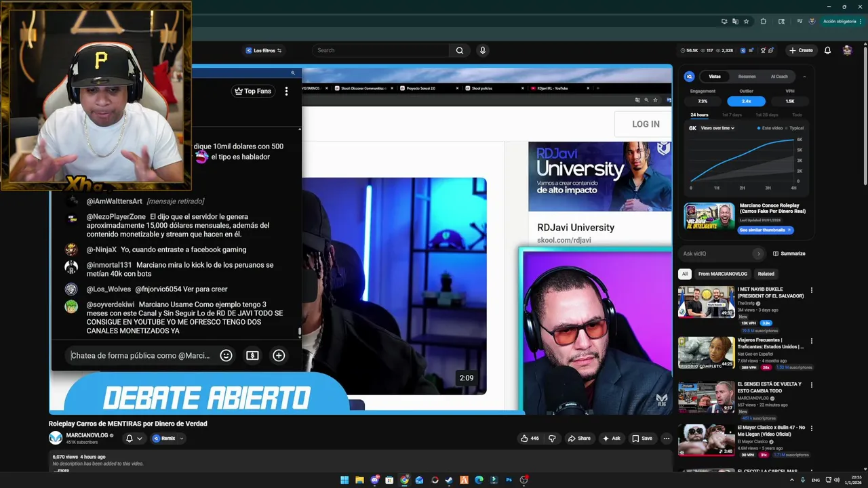Select Outlier 2.4x metric pill
Screen dimensions: 868x488
click(x=746, y=101)
